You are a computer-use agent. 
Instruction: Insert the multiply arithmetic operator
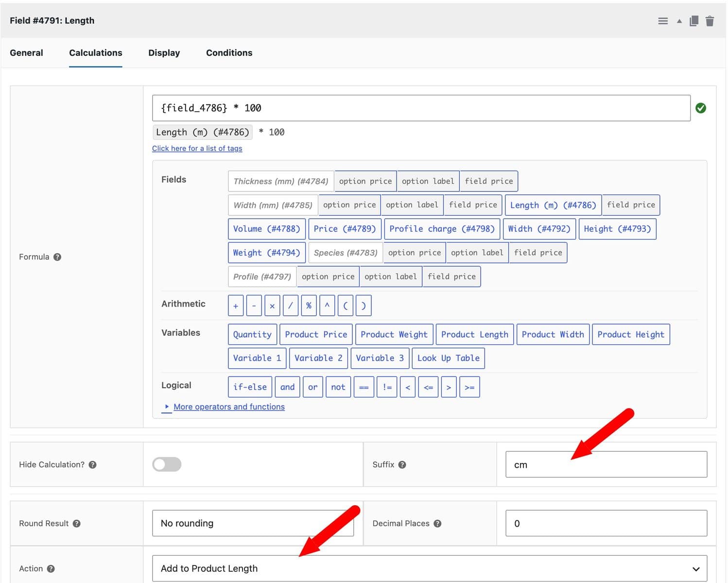point(272,306)
